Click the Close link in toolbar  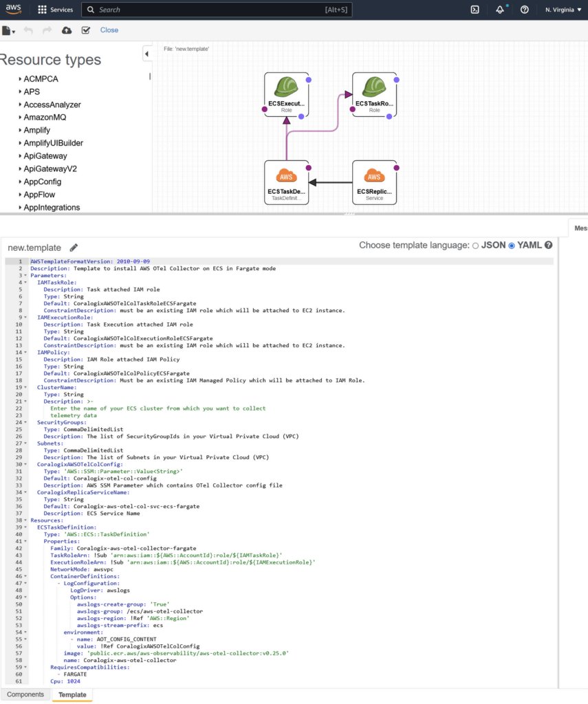click(109, 30)
